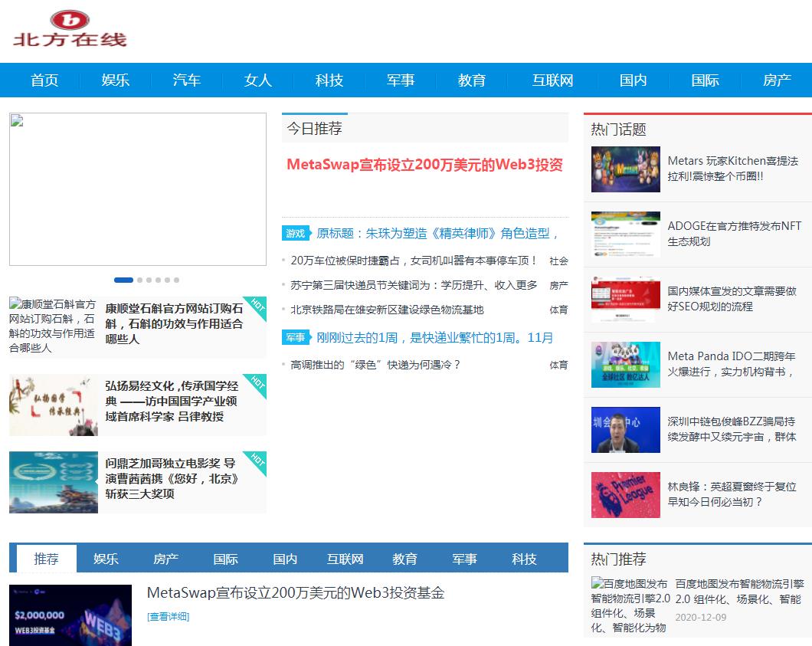Open the 康顺堂石斛官方网站 bold headline

tap(174, 324)
